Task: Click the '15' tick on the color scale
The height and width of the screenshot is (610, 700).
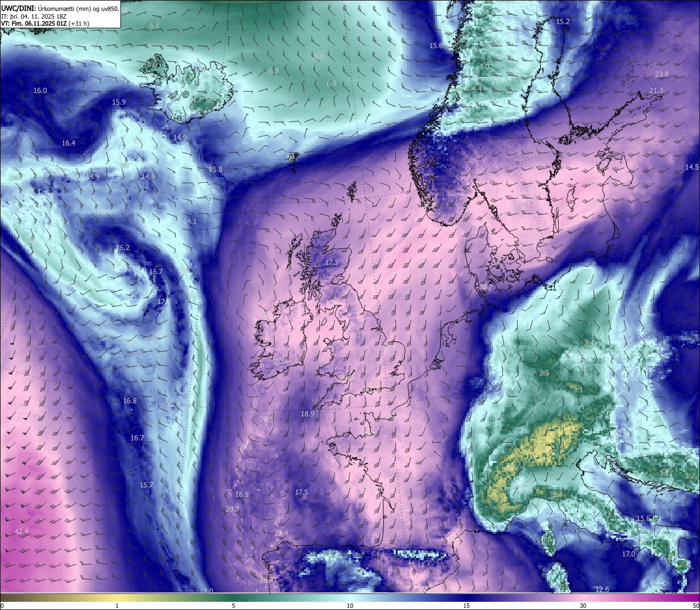Action: click(466, 606)
